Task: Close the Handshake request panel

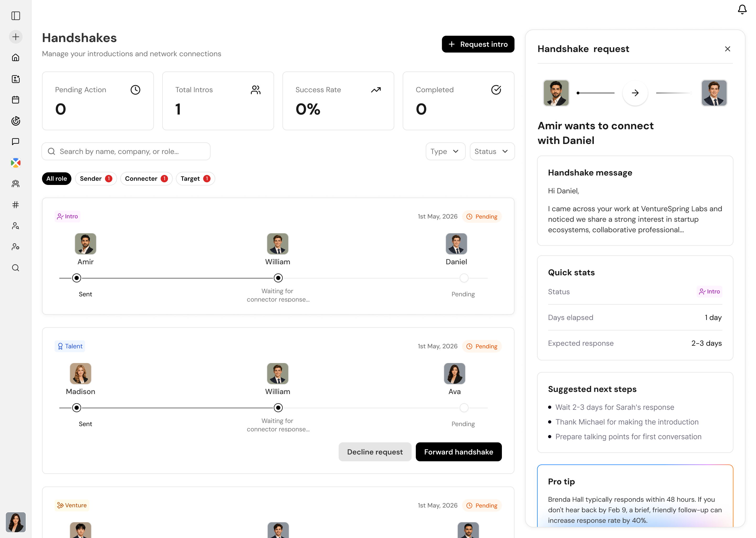Action: pyautogui.click(x=728, y=49)
